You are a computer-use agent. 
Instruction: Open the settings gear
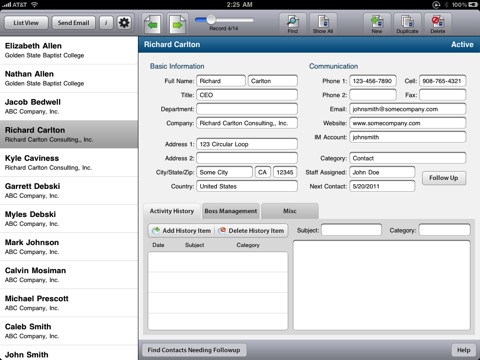tap(124, 23)
